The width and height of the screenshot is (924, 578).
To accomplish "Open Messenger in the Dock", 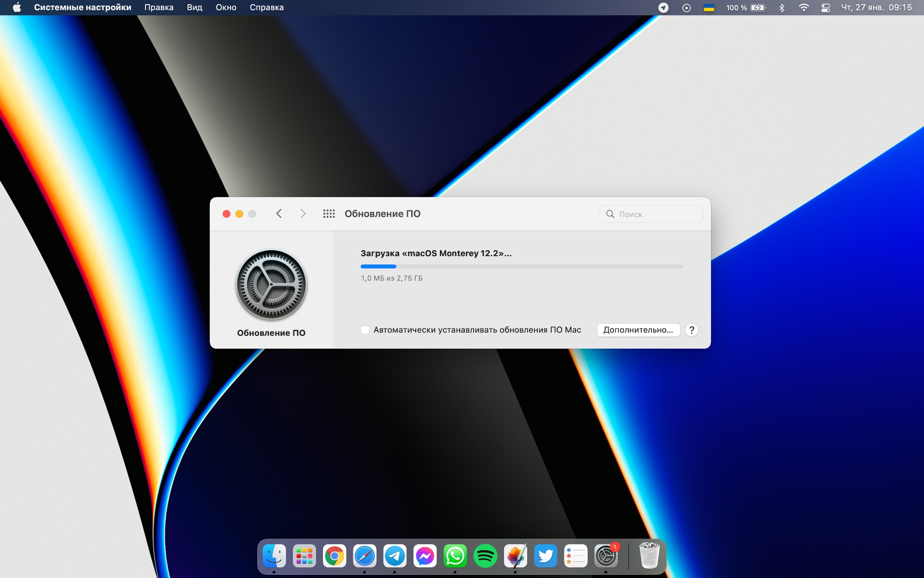I will 425,556.
